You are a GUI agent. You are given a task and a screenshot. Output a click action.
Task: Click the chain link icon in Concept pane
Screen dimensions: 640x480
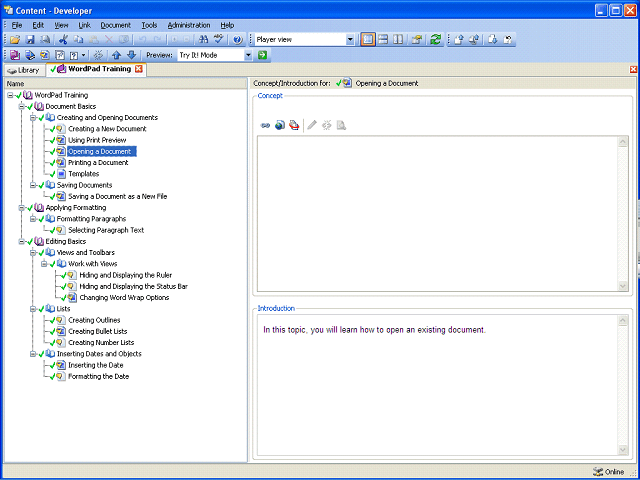(x=265, y=125)
